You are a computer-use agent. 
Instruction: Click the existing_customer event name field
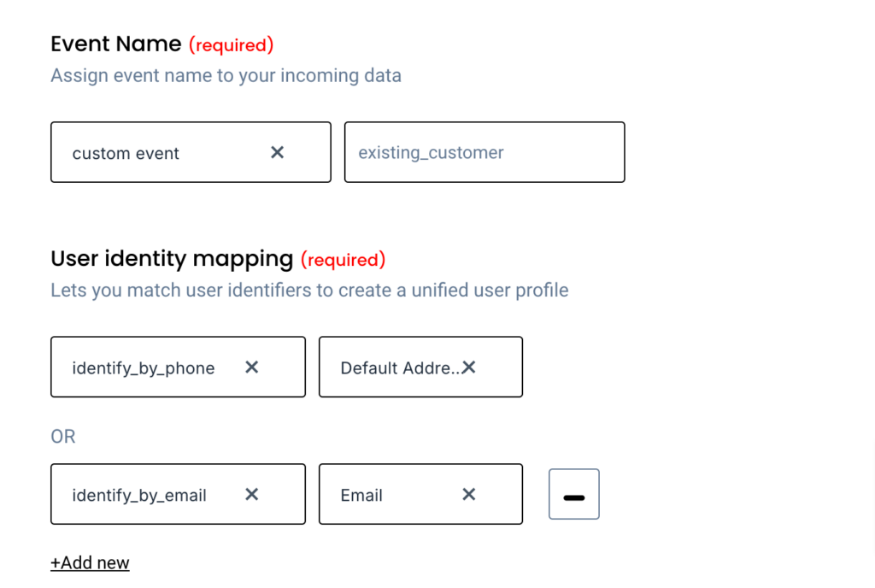tap(484, 152)
